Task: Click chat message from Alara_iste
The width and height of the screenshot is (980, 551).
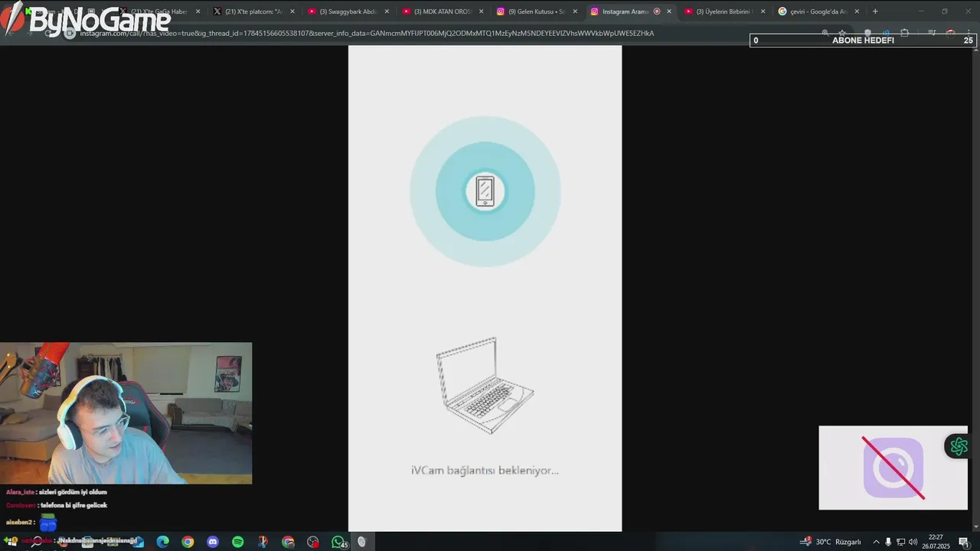Action: [x=57, y=492]
